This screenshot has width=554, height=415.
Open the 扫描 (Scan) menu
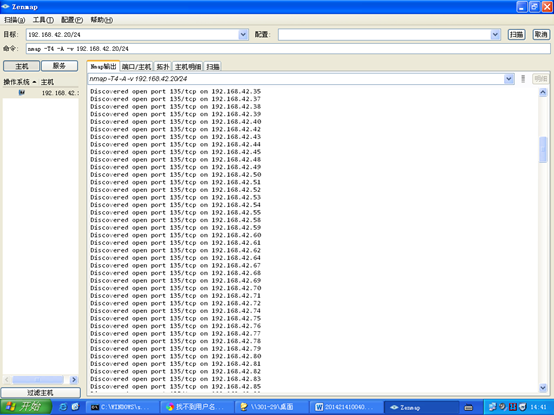coord(14,20)
